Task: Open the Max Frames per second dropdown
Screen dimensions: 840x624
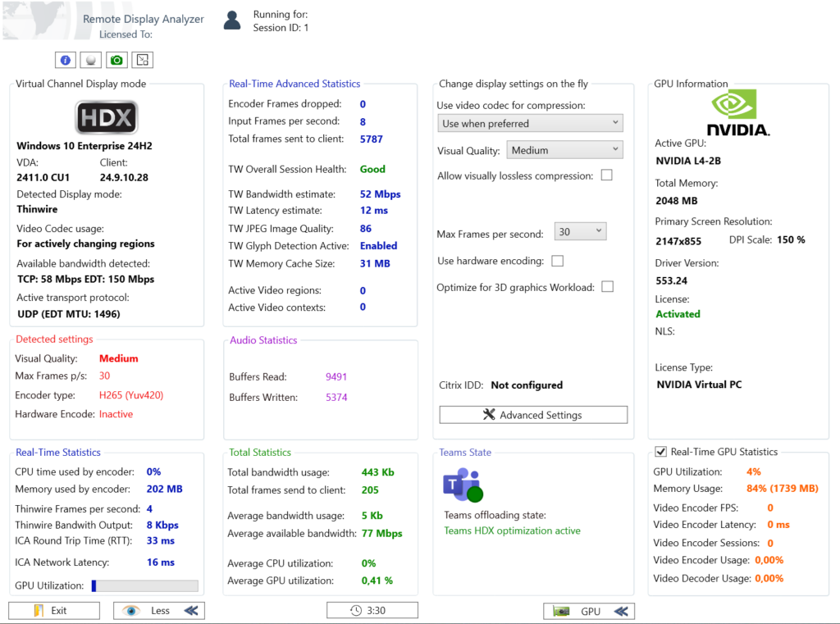Action: [580, 232]
